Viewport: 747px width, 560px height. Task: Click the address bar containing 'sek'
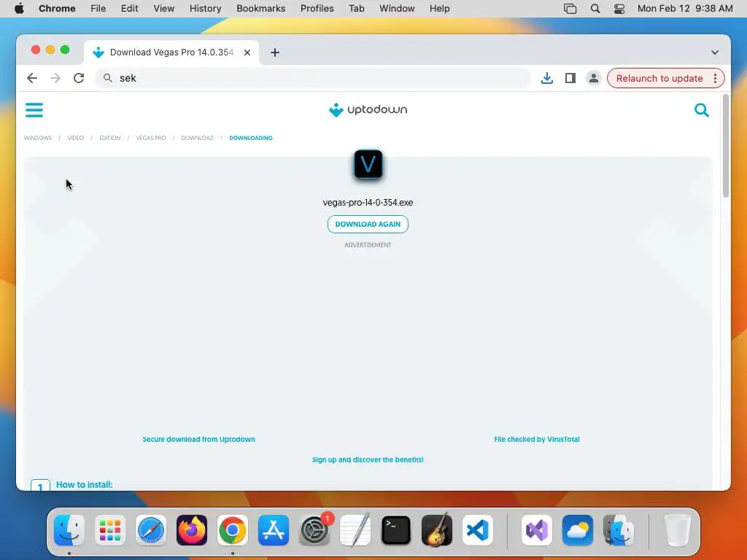click(312, 78)
